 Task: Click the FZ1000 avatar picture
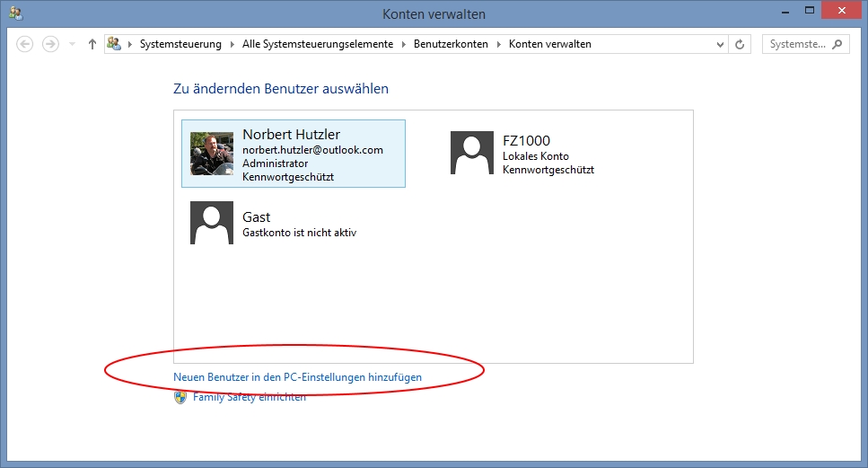pyautogui.click(x=471, y=153)
